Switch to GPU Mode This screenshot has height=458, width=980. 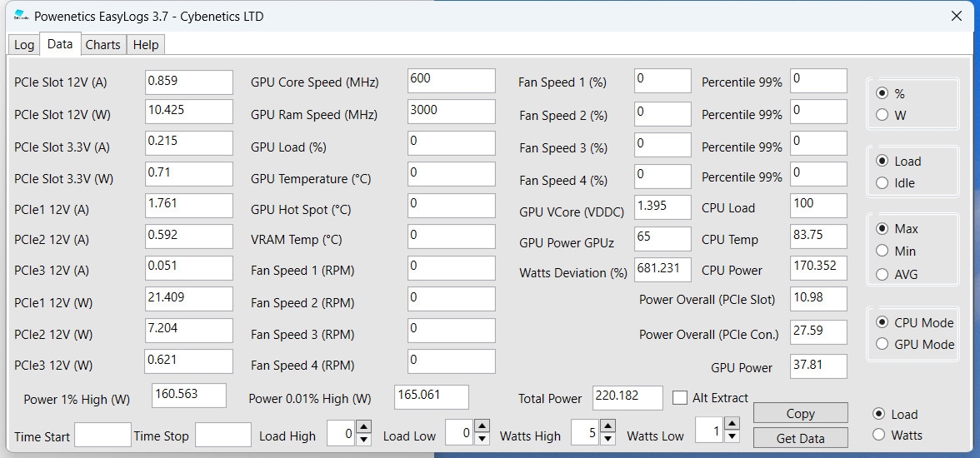882,344
